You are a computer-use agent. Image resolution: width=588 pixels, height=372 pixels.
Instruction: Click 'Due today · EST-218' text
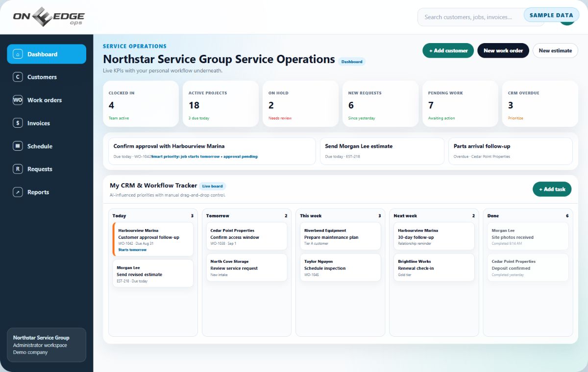point(342,157)
